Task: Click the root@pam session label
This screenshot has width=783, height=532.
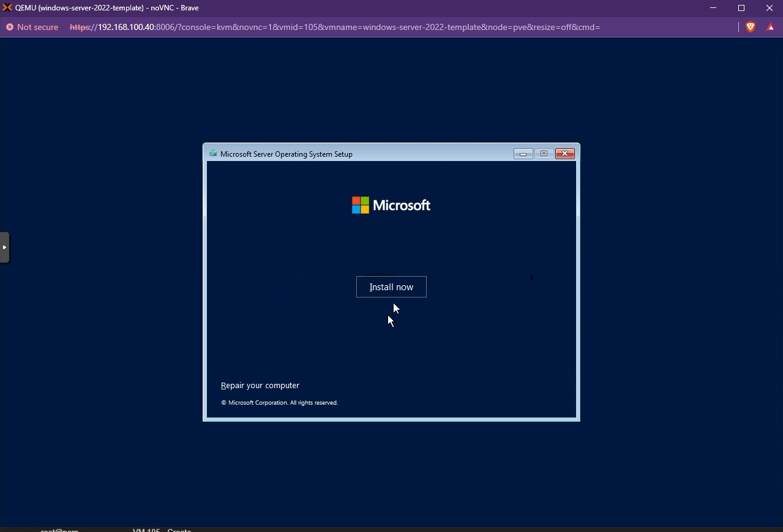Action: (x=59, y=530)
